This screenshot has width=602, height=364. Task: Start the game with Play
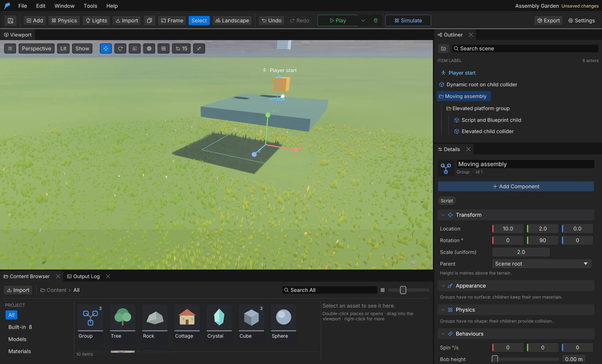[337, 20]
